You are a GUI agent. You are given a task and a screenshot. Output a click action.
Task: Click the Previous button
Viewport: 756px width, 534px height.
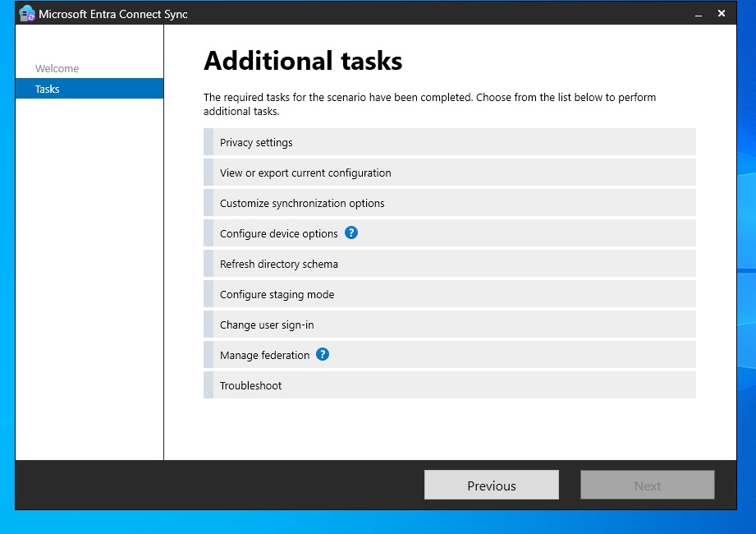[492, 485]
